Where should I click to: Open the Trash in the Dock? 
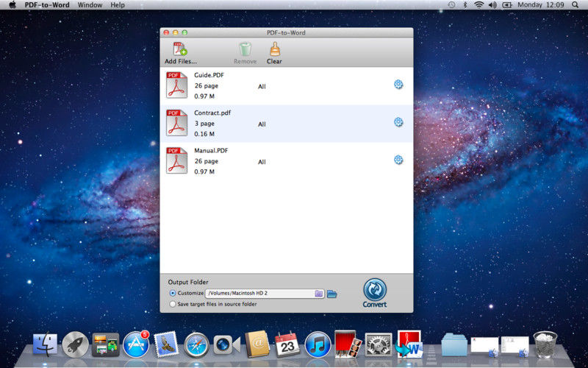545,344
